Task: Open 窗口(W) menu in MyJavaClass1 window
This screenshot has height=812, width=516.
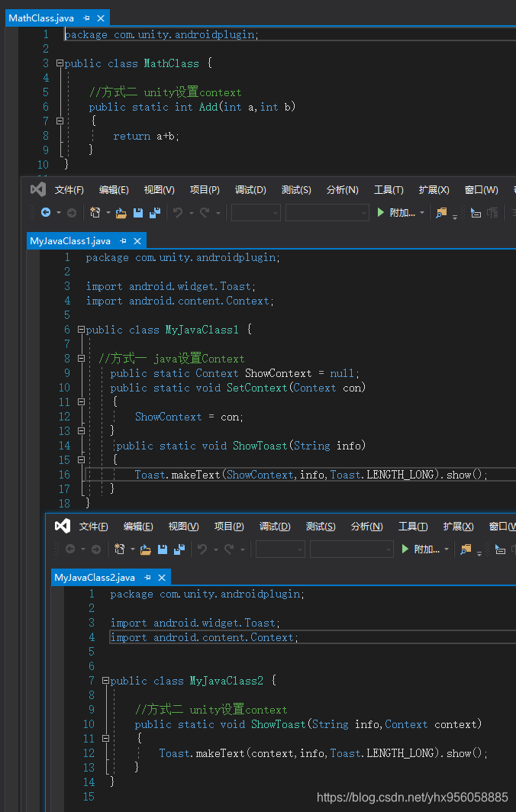Action: [x=482, y=190]
